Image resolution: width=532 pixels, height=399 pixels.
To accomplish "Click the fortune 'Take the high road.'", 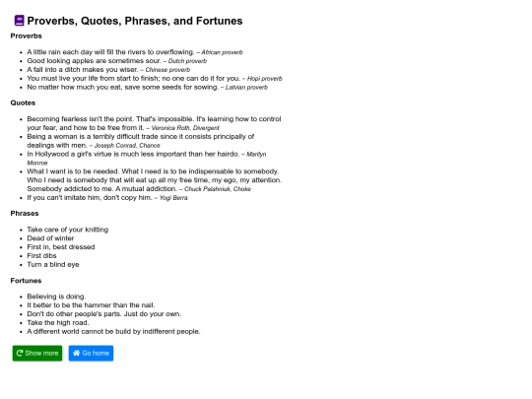I will (x=58, y=323).
